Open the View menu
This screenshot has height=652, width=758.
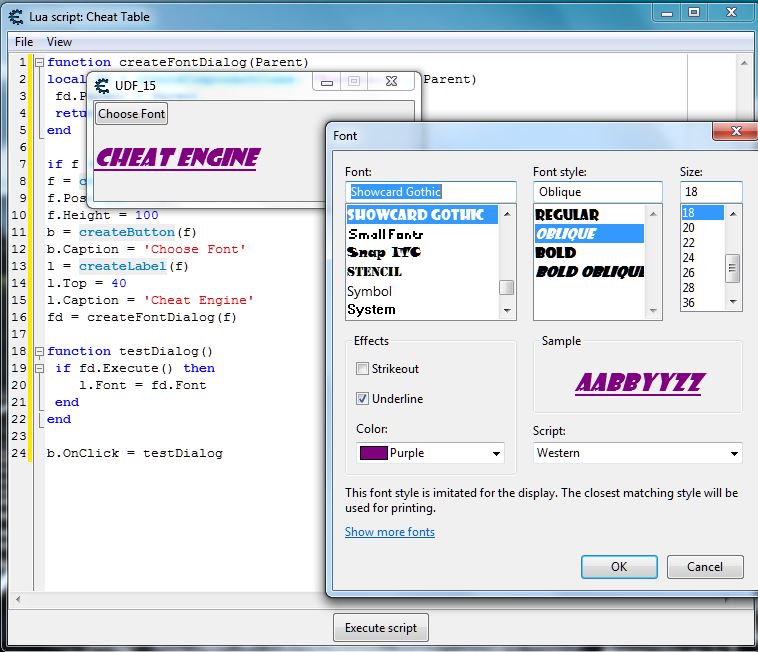point(59,42)
